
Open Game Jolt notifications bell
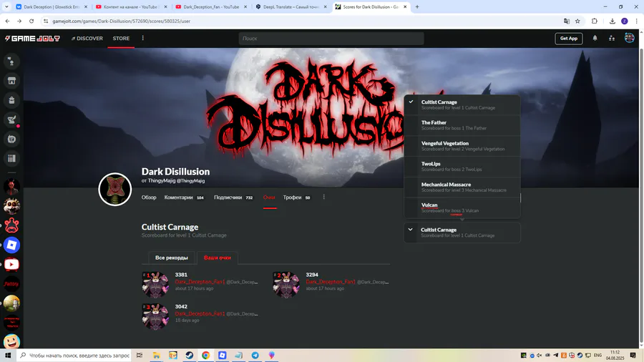pos(595,38)
